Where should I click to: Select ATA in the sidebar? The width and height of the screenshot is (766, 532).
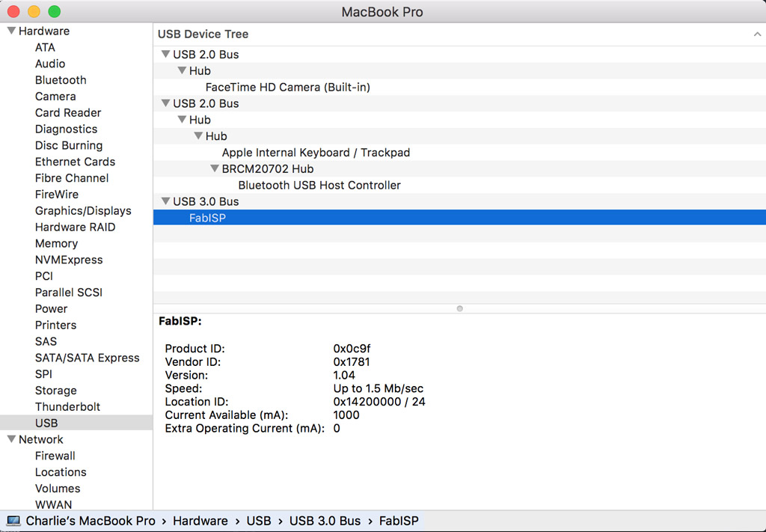pos(45,47)
